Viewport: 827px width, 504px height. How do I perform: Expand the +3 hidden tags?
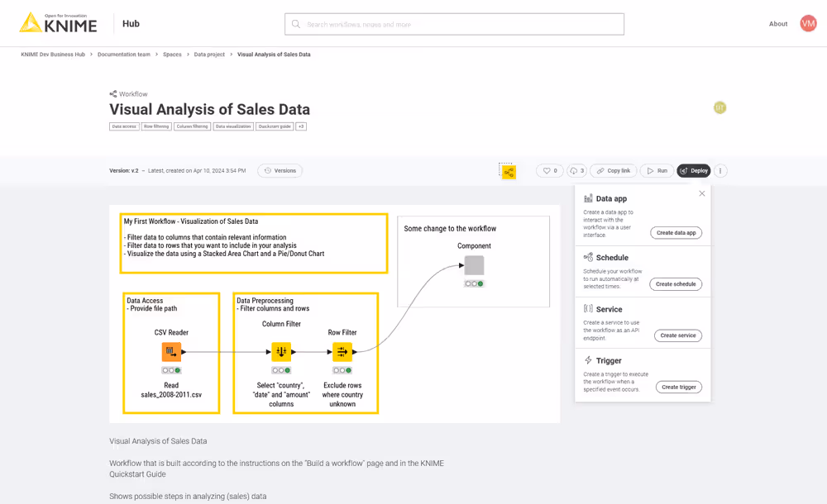(299, 126)
